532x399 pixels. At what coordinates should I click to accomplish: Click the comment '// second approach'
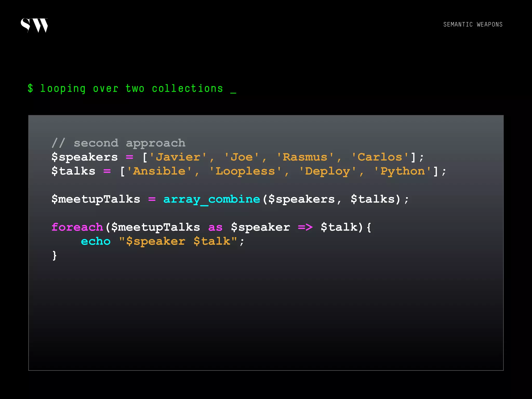[118, 143]
